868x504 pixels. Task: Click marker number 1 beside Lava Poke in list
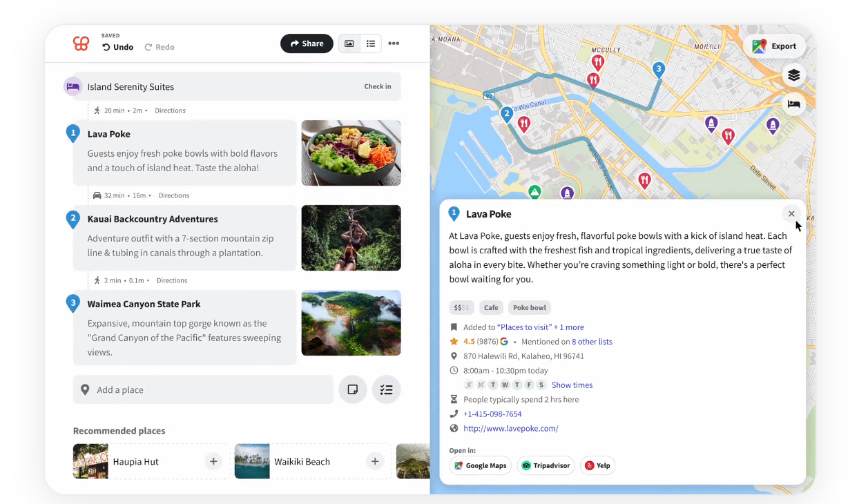73,133
